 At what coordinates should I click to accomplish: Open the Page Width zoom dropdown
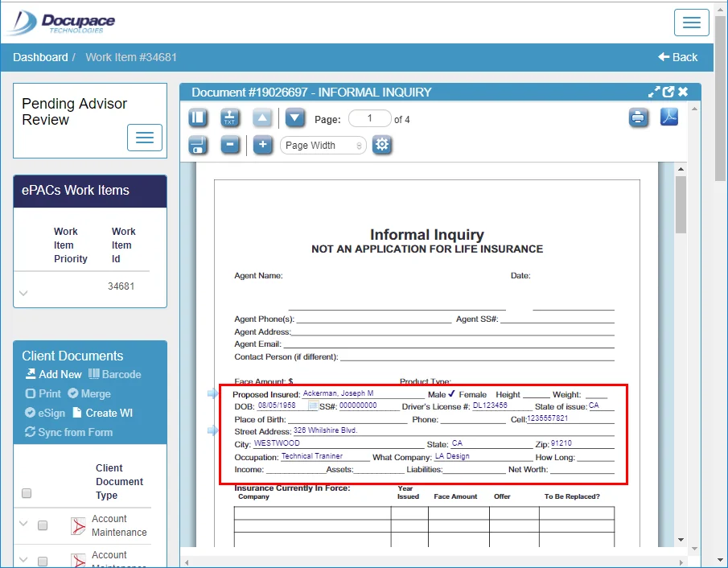323,145
